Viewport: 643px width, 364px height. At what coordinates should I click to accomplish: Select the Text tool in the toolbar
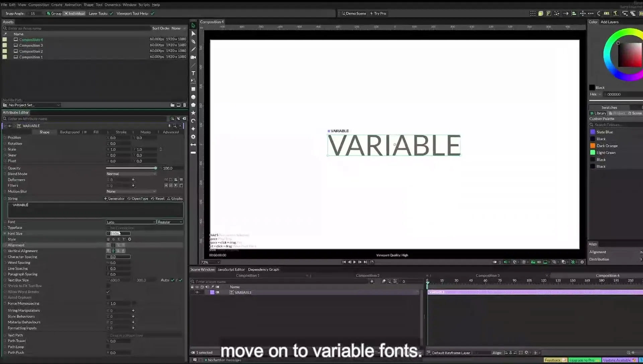[193, 73]
